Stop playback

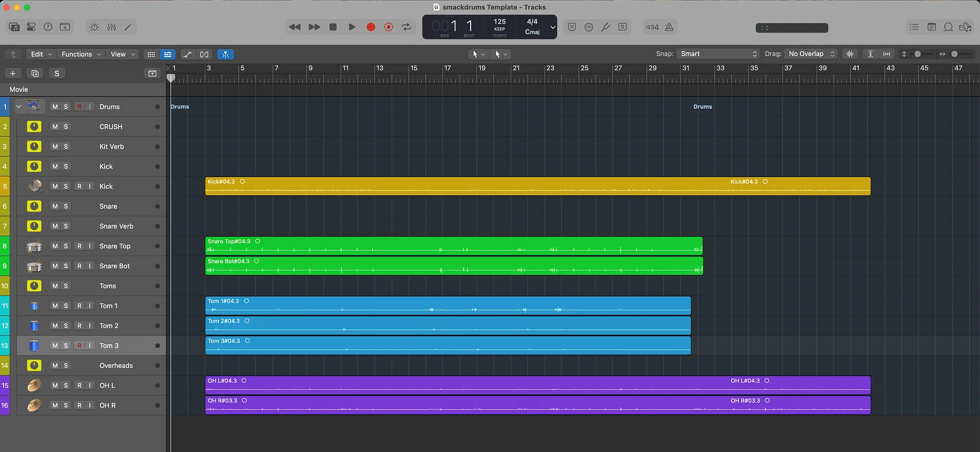coord(333,27)
